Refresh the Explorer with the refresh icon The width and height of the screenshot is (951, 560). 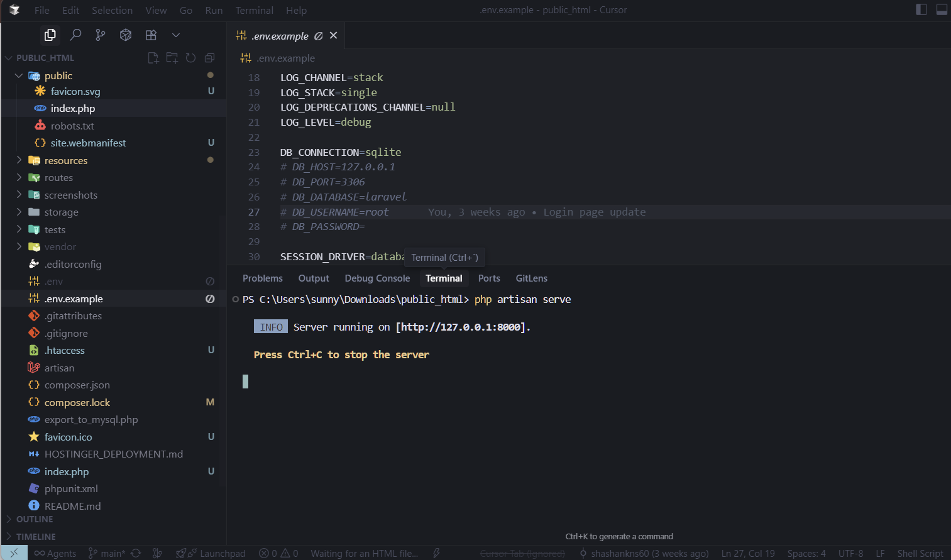[190, 57]
